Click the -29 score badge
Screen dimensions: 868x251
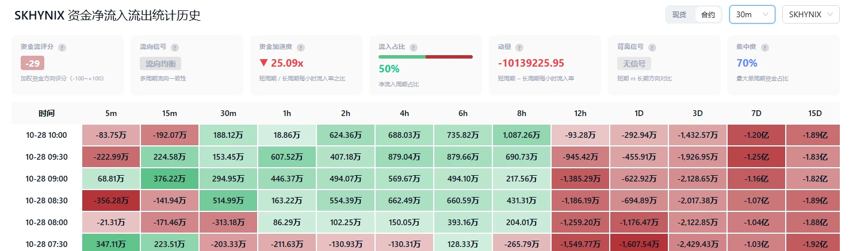coord(32,63)
